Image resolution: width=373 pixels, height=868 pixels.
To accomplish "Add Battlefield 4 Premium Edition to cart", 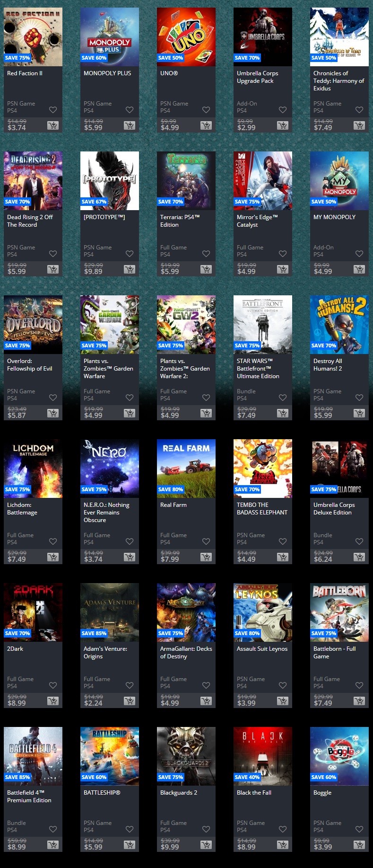I will point(53,845).
